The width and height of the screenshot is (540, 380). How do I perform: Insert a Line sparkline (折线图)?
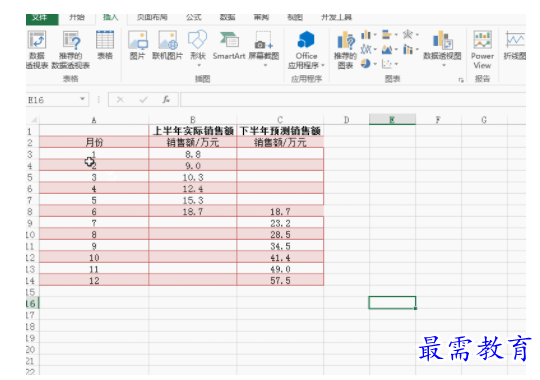(x=515, y=45)
